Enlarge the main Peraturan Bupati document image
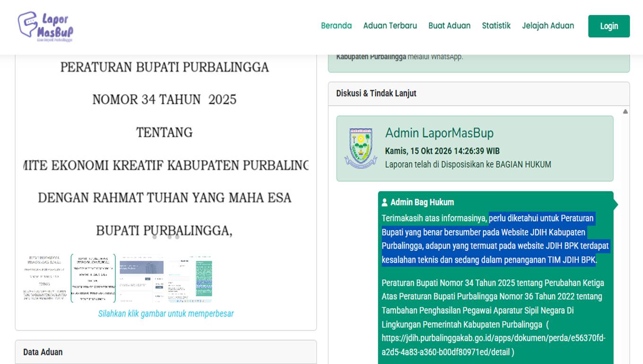Screen dimensions: 643x364 point(165,149)
